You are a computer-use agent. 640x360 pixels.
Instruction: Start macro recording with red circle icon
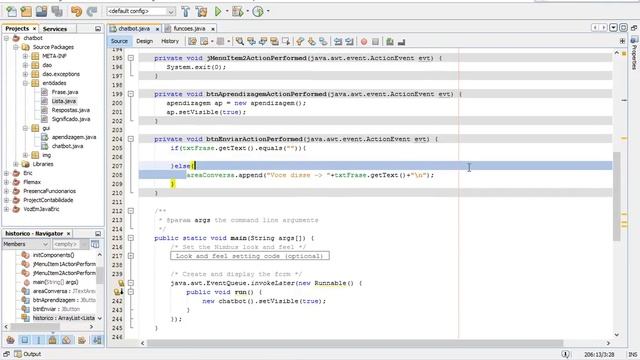pos(364,42)
